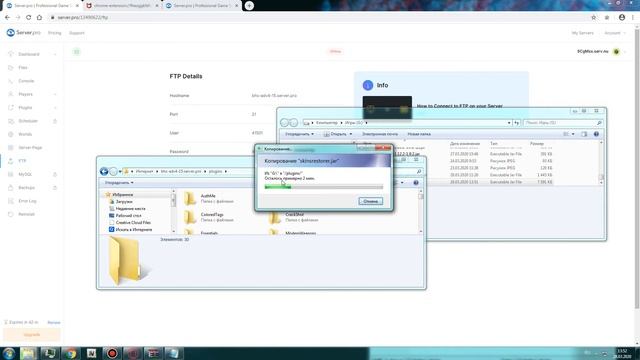Open the Support page link

pos(77,33)
